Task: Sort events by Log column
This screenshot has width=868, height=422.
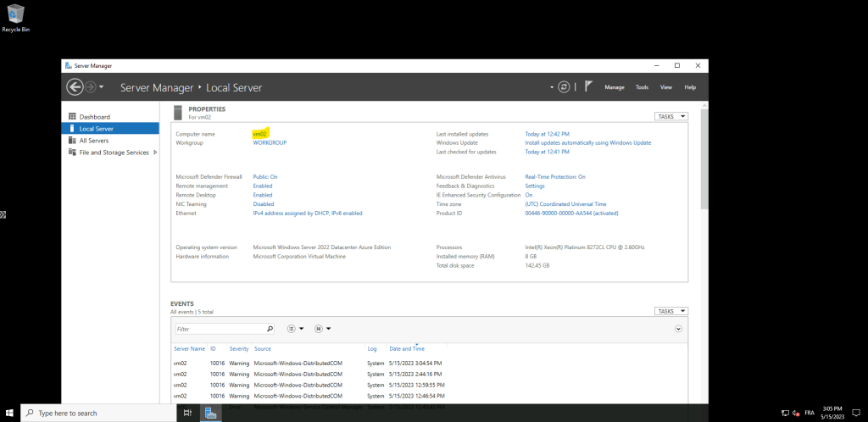Action: coord(372,349)
